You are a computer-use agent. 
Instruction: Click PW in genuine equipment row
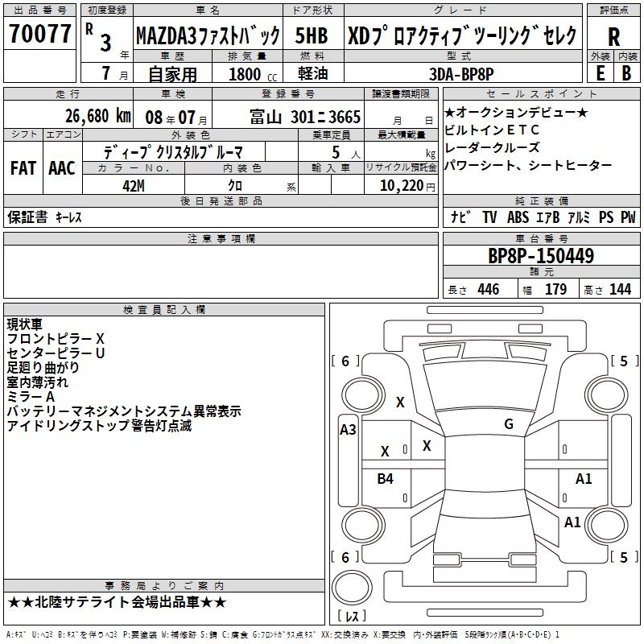[x=628, y=217]
